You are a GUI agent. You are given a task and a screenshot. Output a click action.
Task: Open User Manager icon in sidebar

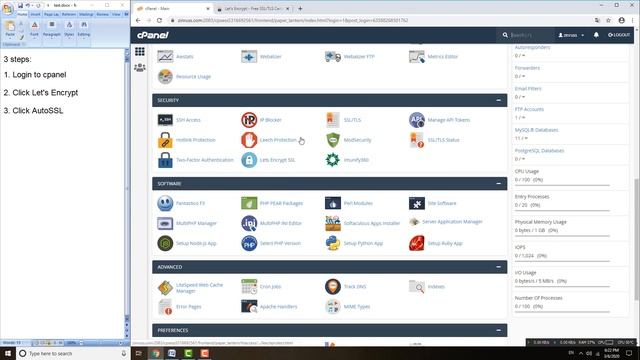(x=140, y=67)
